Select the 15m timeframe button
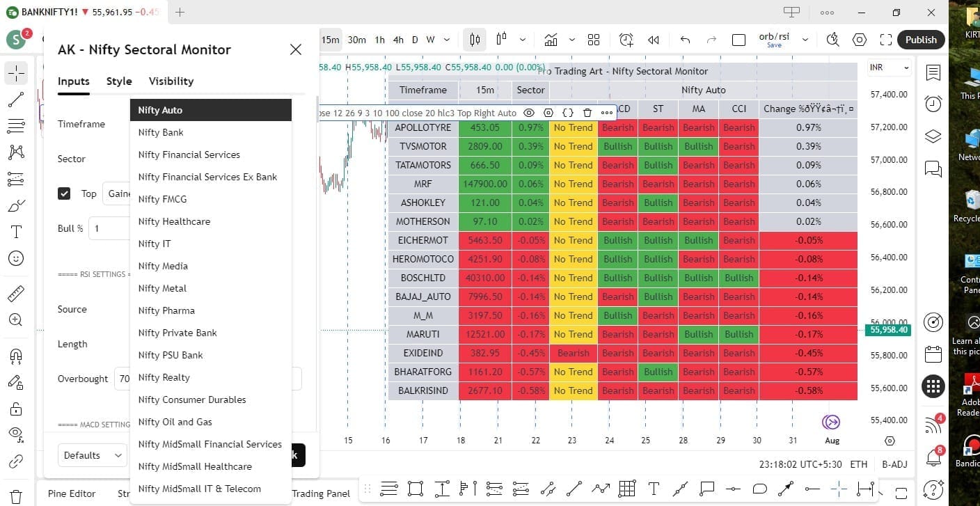The width and height of the screenshot is (980, 506). click(331, 40)
